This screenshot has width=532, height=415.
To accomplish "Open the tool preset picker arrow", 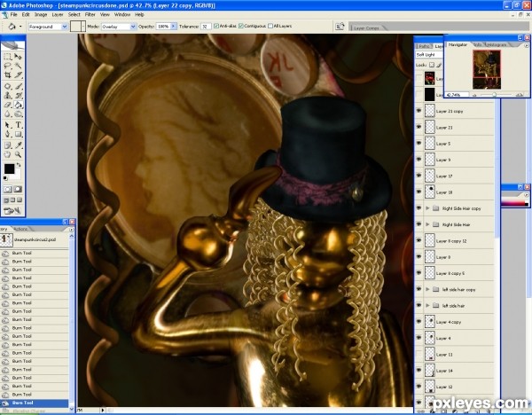I will (20, 27).
